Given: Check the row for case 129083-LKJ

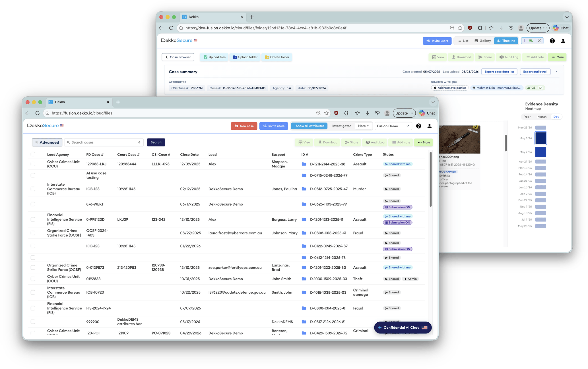Looking at the screenshot, I should [33, 164].
